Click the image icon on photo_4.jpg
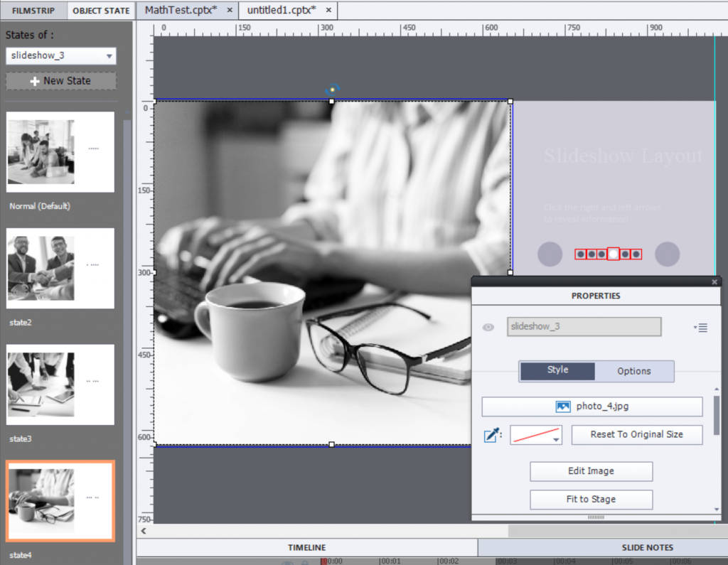 563,407
